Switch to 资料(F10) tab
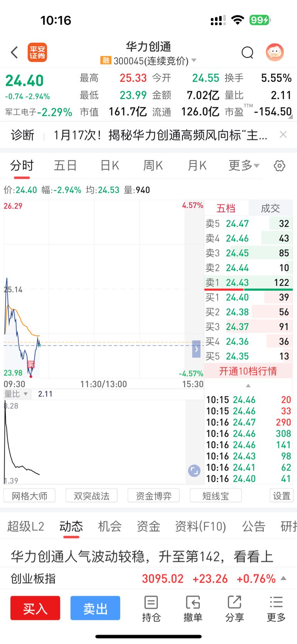 click(200, 526)
